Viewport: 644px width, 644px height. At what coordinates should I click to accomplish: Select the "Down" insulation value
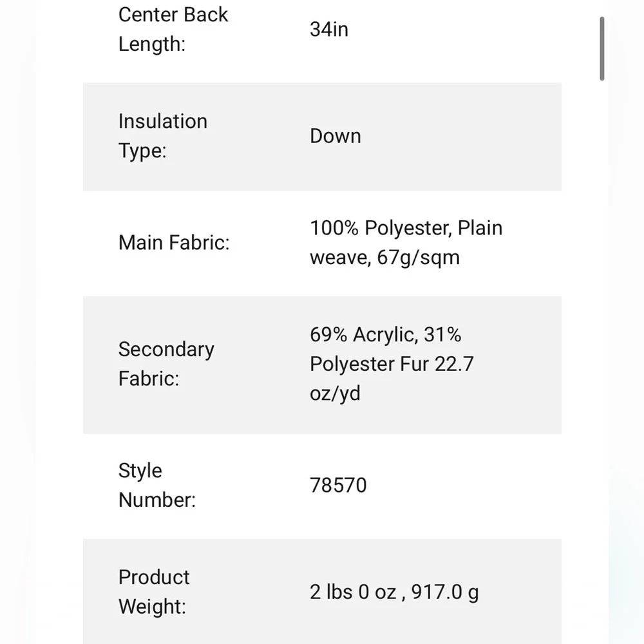coord(335,136)
